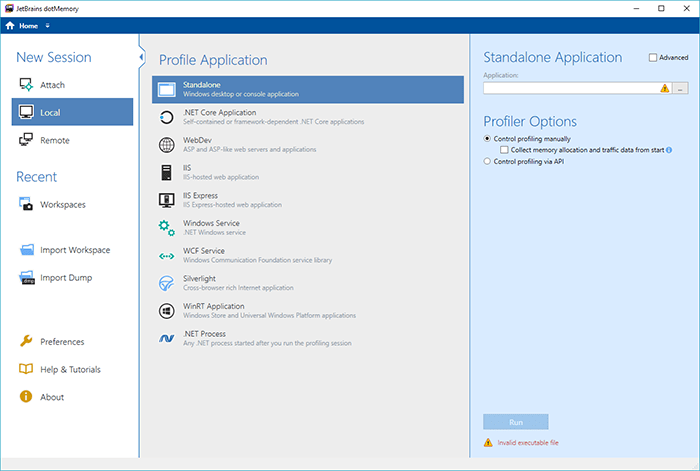The width and height of the screenshot is (700, 471).
Task: Open Import Dump from sidebar
Action: point(67,277)
